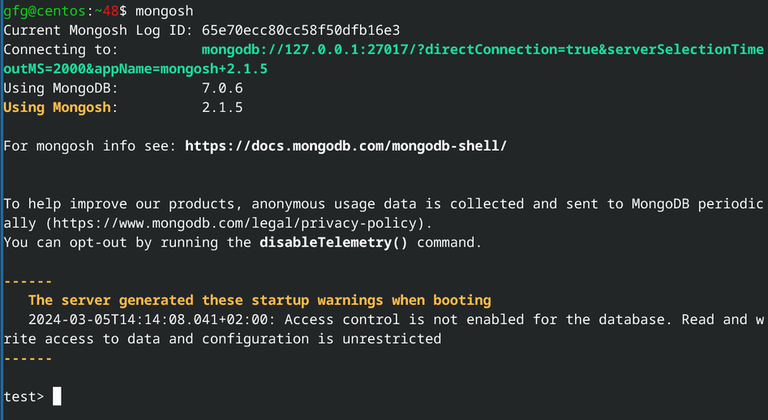Click the cursor block after test> prompt
The height and width of the screenshot is (420, 768).
[x=57, y=397]
